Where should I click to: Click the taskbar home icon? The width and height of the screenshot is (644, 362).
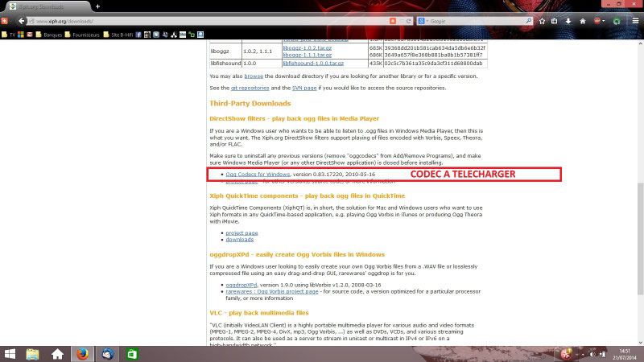click(x=57, y=354)
